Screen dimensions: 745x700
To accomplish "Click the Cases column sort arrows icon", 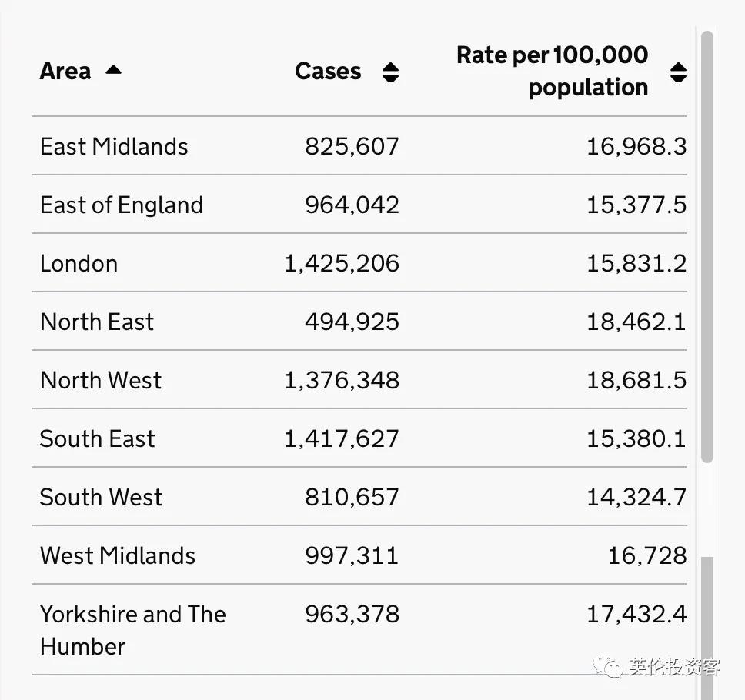I will tap(390, 72).
